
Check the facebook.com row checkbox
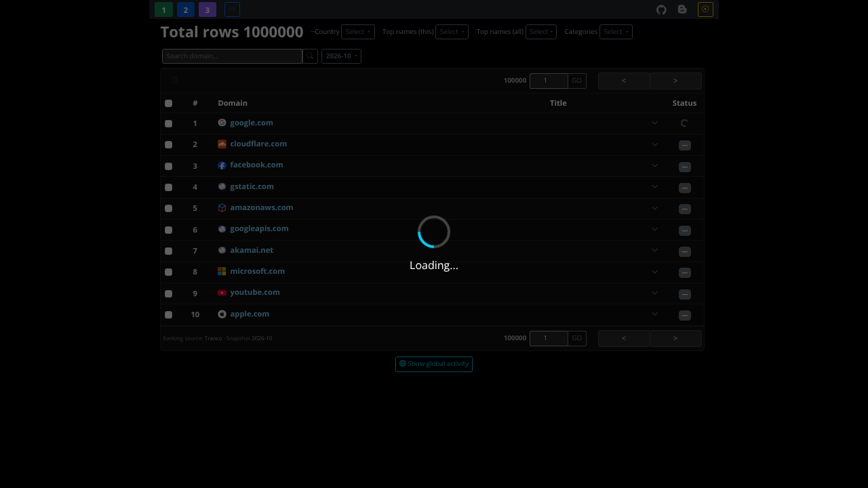pyautogui.click(x=168, y=166)
